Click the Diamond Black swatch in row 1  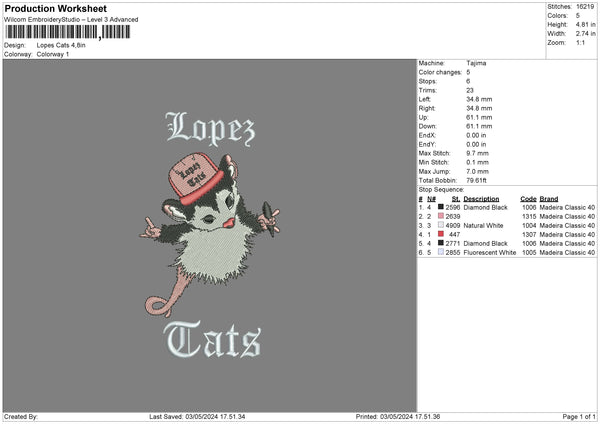pos(440,207)
